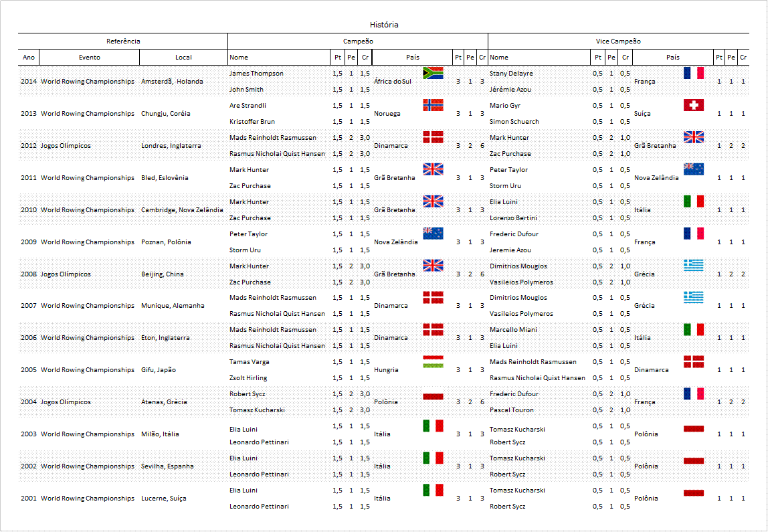Select the 'Tamas Varga' name cell
This screenshot has height=532, width=768.
[250, 362]
